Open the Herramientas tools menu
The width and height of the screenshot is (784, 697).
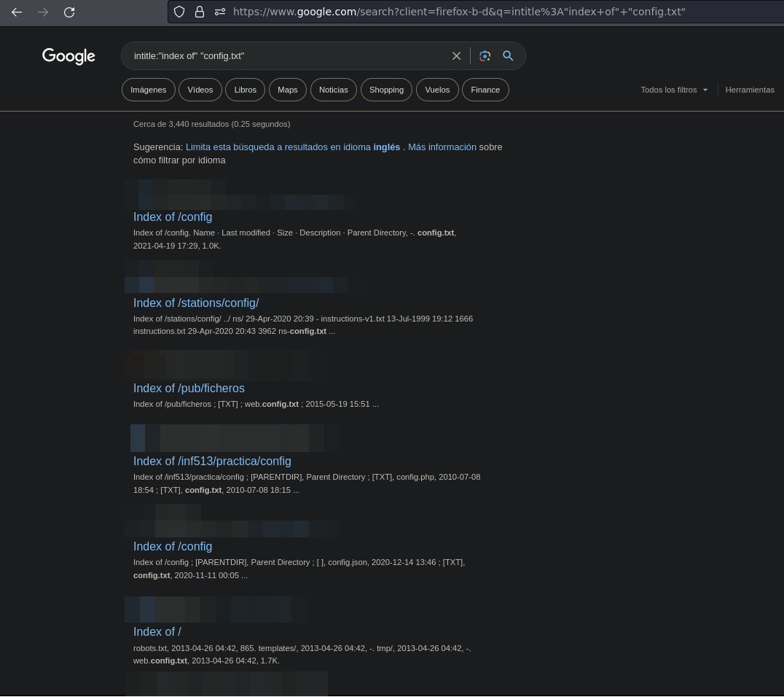749,90
